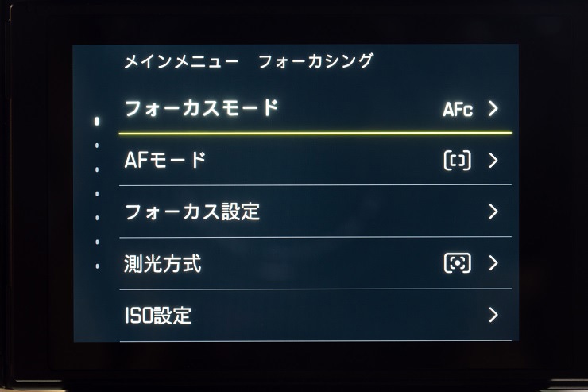Viewport: 588px width, 392px height.
Task: Jump to the third page indicator dot
Action: 97,169
